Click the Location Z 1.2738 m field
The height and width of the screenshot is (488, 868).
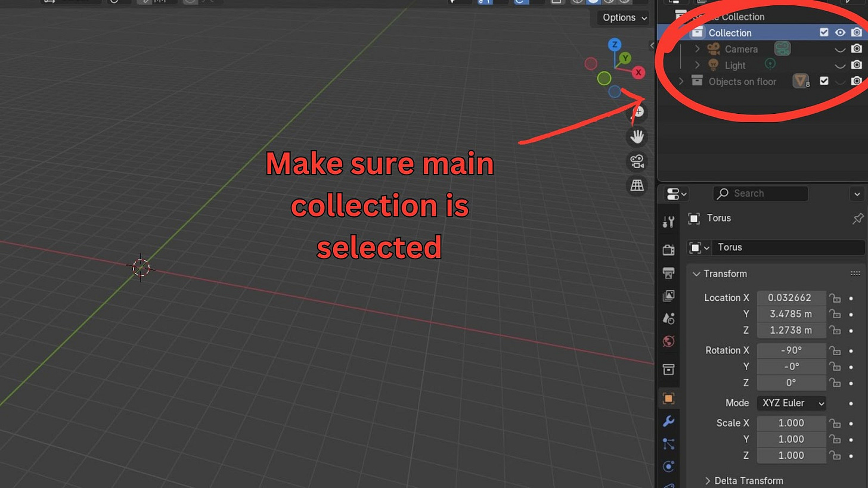coord(792,330)
